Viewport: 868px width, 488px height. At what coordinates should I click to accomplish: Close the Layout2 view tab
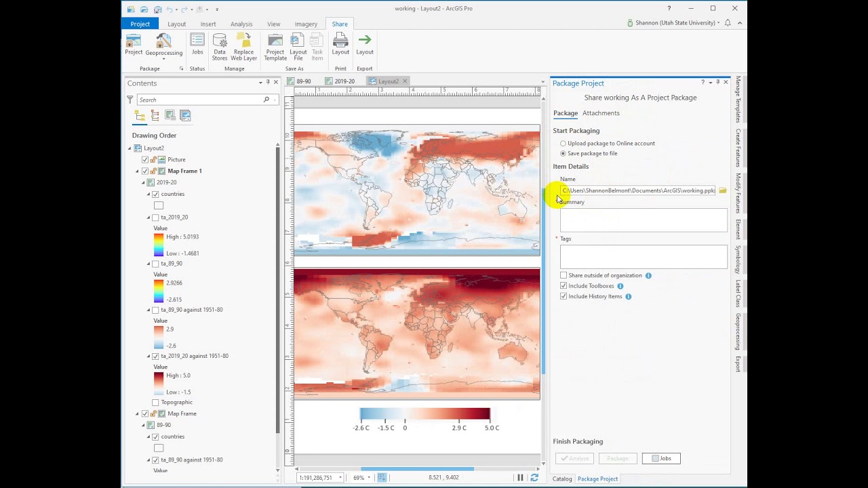[405, 81]
